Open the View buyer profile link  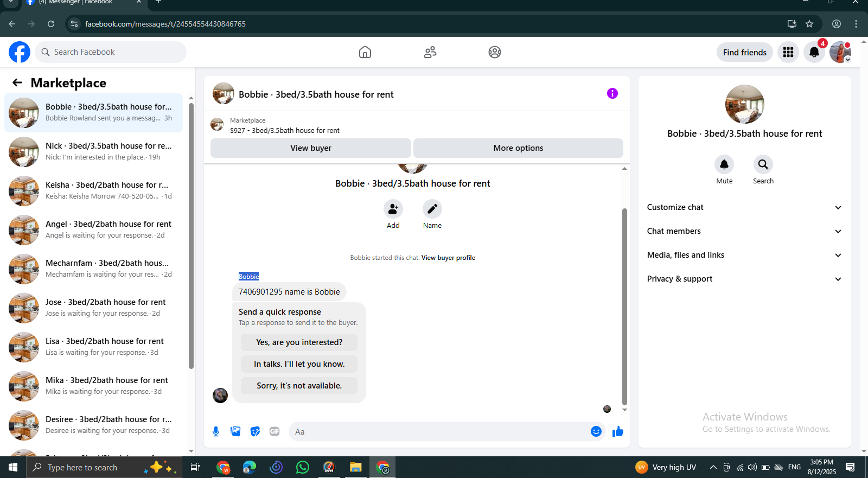pos(448,258)
